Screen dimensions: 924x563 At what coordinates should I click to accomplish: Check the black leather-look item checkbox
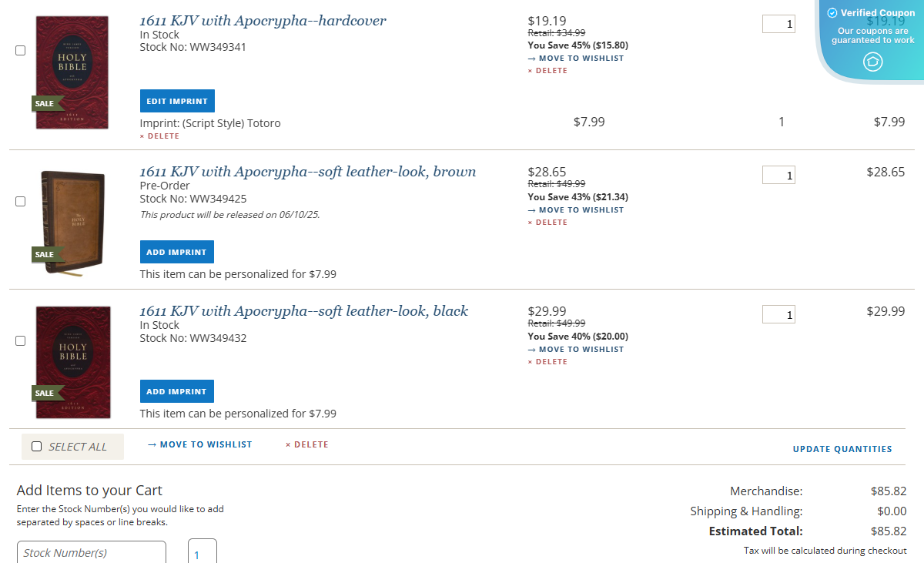tap(21, 340)
